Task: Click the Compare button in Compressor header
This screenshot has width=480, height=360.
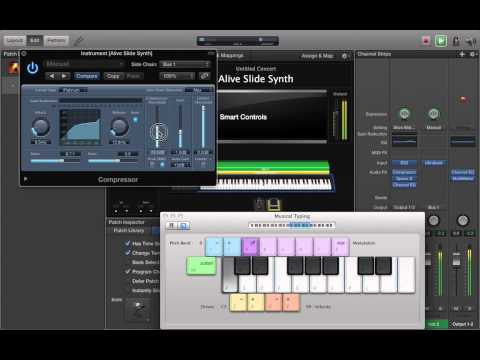Action: 87,76
